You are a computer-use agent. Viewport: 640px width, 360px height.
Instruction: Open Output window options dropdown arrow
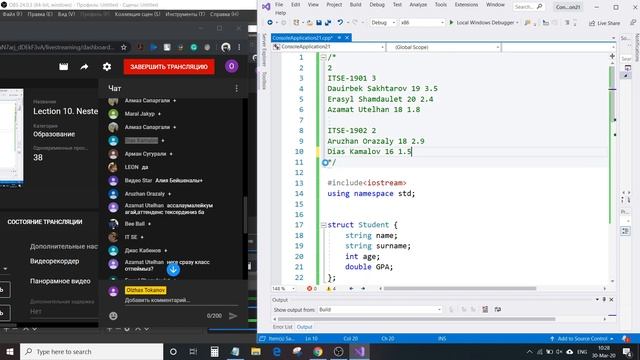(x=597, y=300)
